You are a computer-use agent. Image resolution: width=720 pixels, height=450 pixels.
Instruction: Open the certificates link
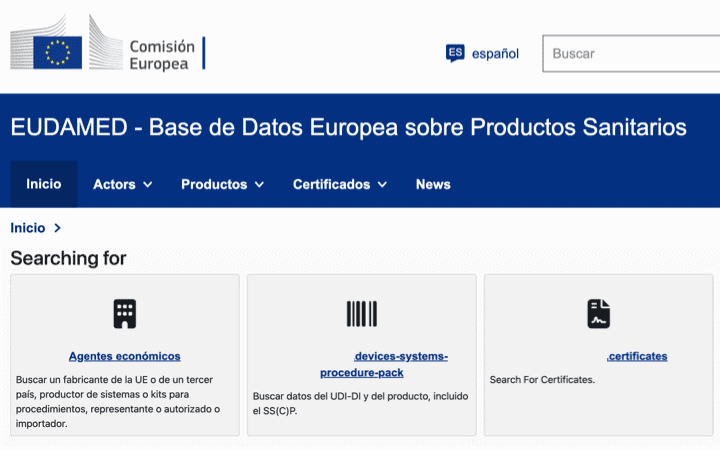pyautogui.click(x=637, y=356)
